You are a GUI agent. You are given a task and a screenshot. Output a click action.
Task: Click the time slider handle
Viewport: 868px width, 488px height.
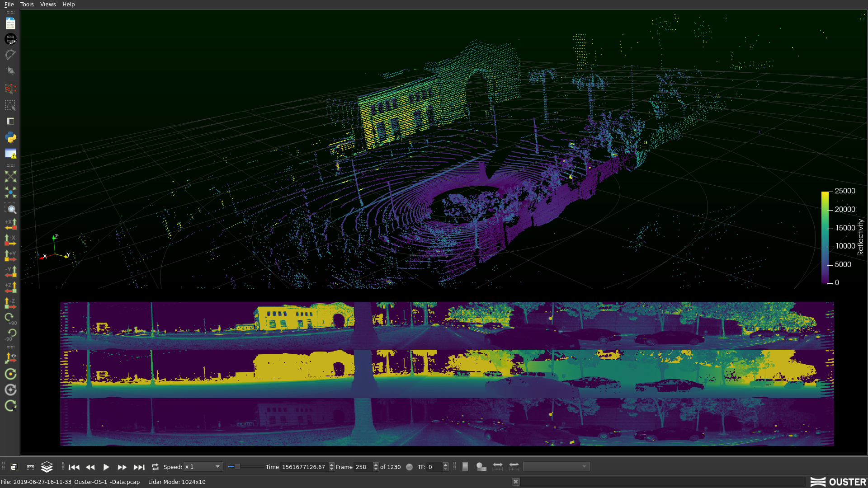(237, 466)
